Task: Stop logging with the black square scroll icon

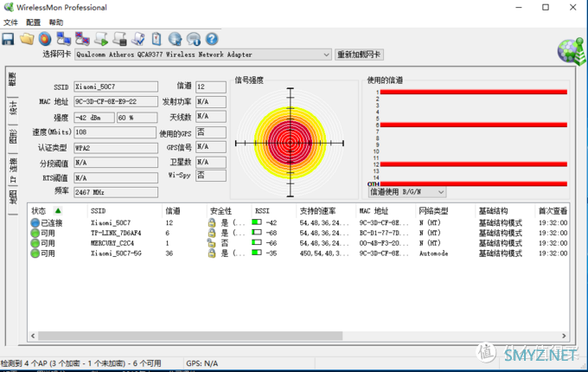Action: click(119, 39)
